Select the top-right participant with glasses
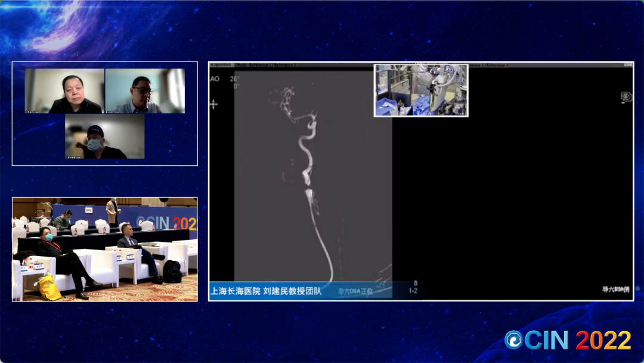The image size is (644, 363). [145, 91]
